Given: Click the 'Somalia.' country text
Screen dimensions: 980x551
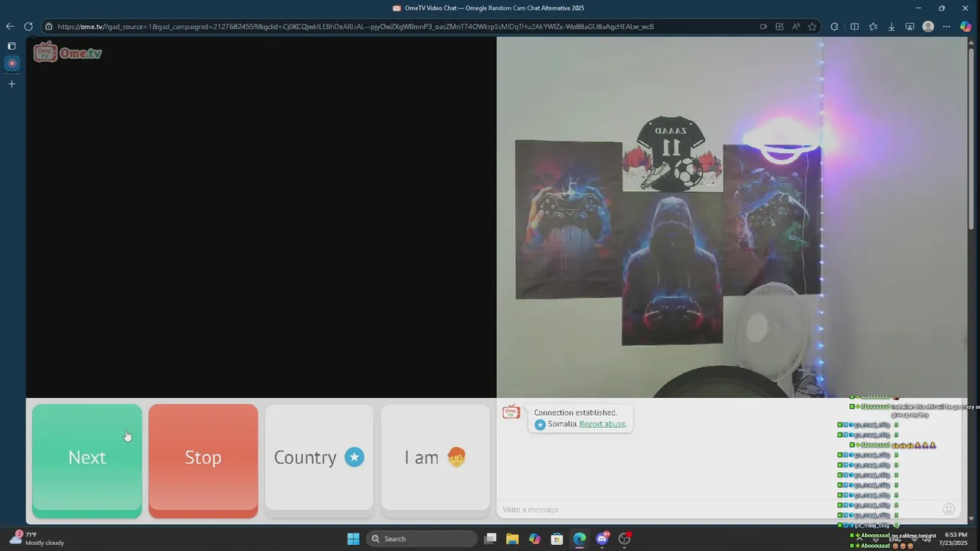Looking at the screenshot, I should [563, 424].
